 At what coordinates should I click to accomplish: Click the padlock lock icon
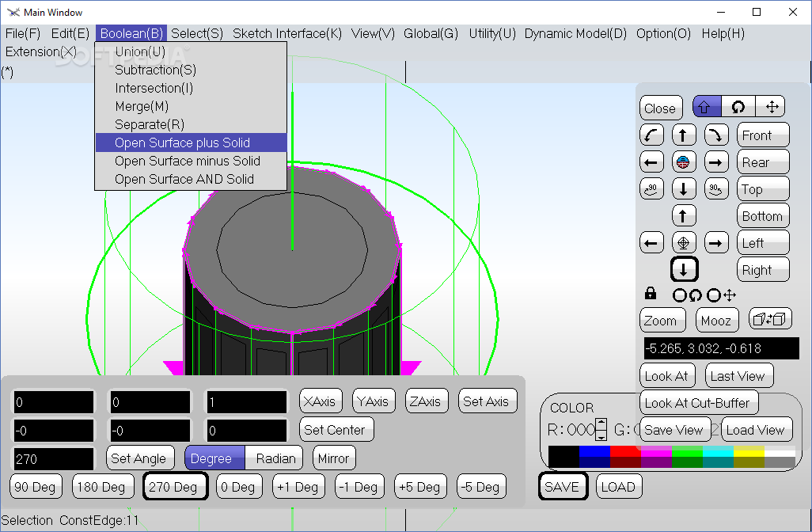click(x=651, y=294)
